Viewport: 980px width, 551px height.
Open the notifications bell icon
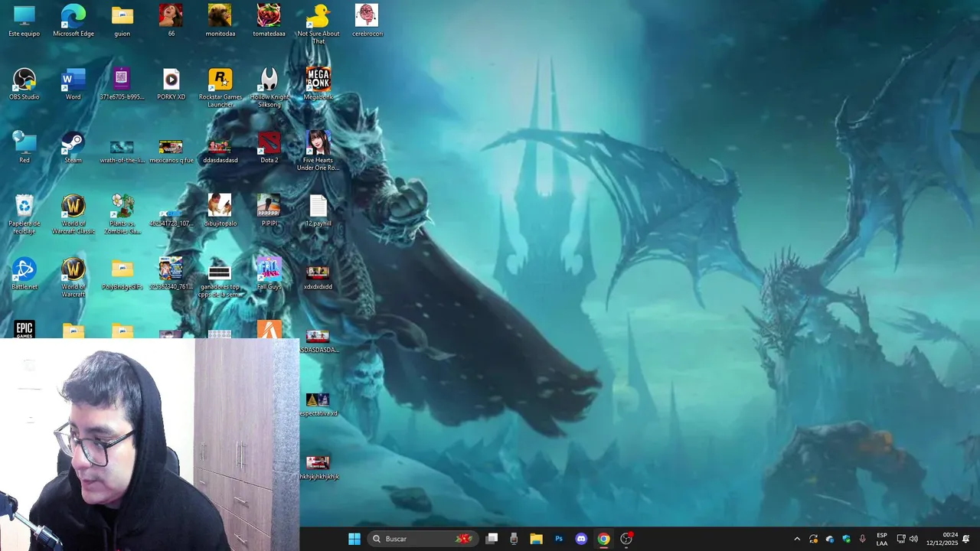966,539
